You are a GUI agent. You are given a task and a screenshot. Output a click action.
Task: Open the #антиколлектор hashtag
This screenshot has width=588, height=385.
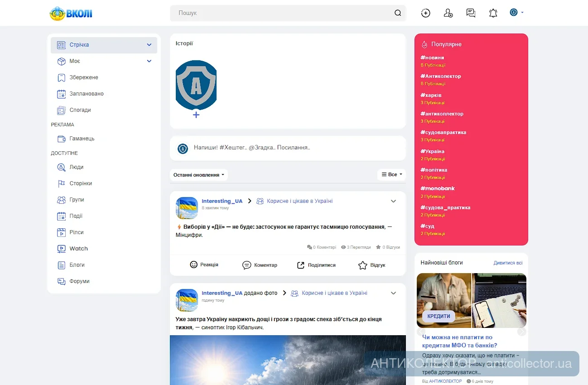[x=442, y=114]
